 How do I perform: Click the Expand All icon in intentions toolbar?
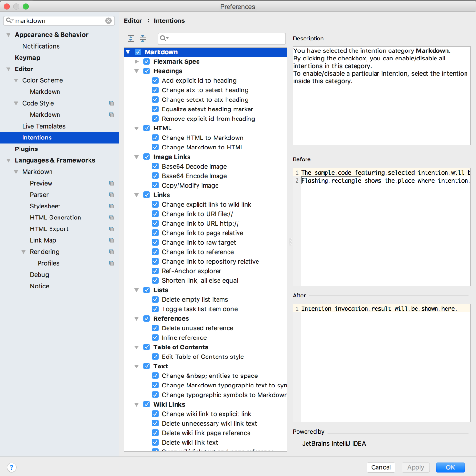pyautogui.click(x=131, y=39)
